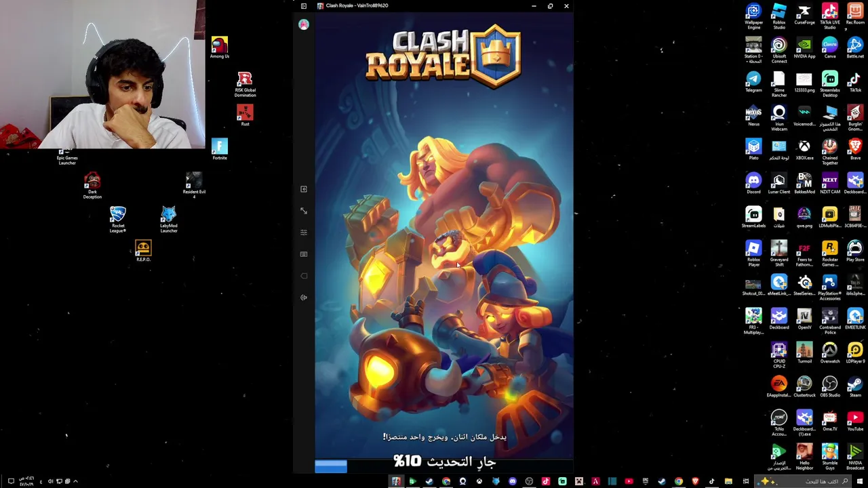
Task: Select the Battle.net desktop icon
Action: 855,47
